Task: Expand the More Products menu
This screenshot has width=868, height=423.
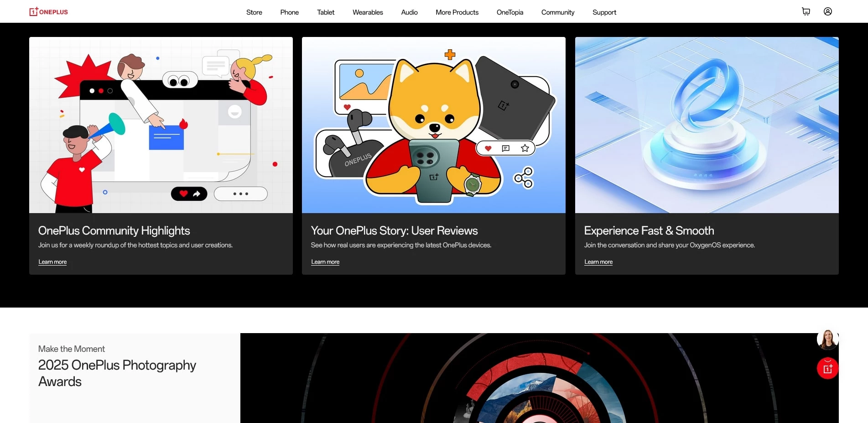Action: pos(457,12)
